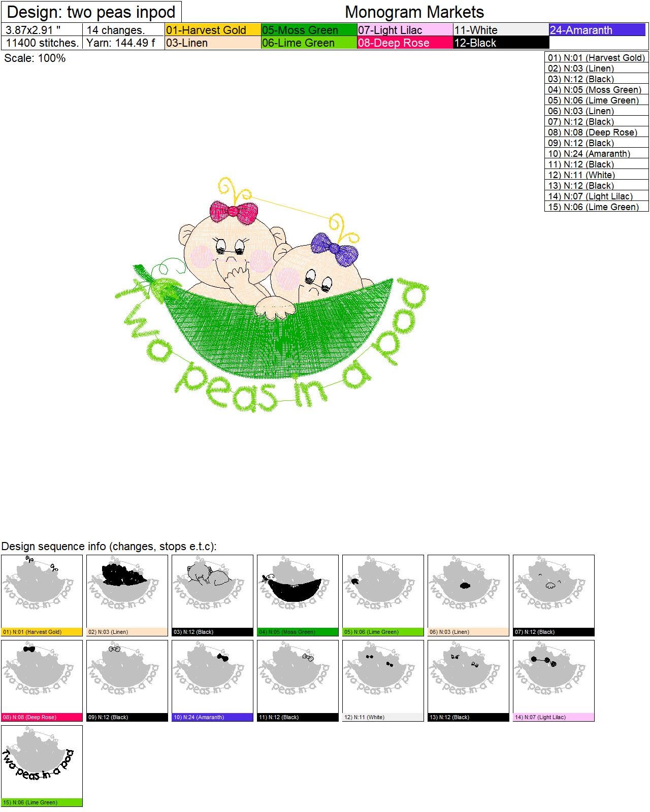Click the 24-Amaranth color swatch

597,30
